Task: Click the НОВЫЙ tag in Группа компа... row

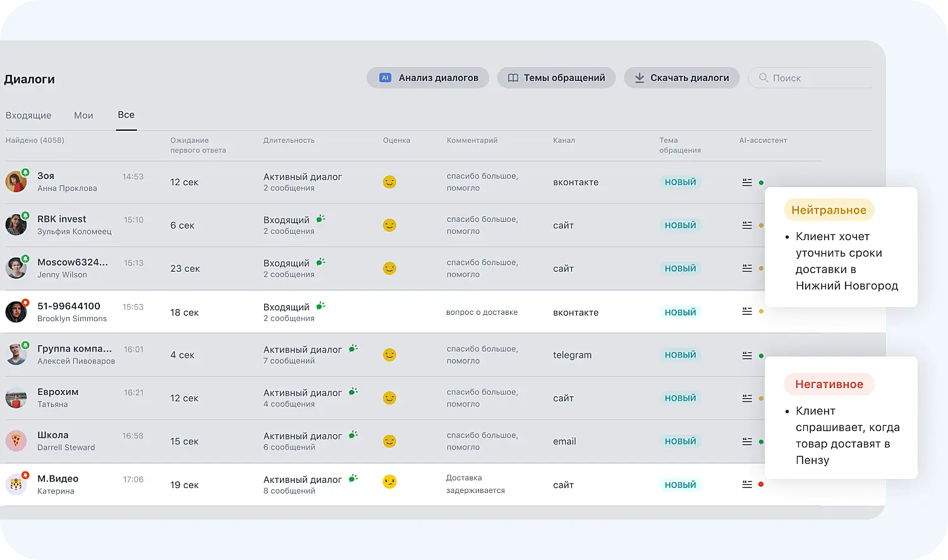Action: (680, 355)
